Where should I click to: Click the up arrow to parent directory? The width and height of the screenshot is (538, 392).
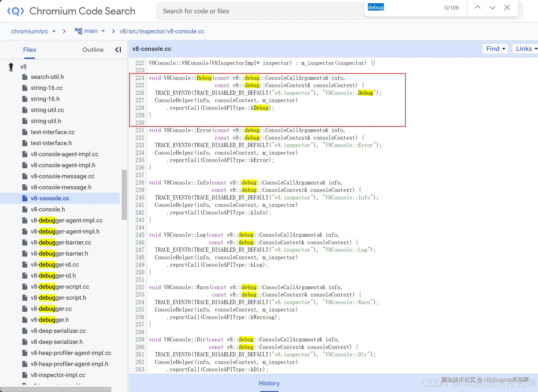pos(11,67)
